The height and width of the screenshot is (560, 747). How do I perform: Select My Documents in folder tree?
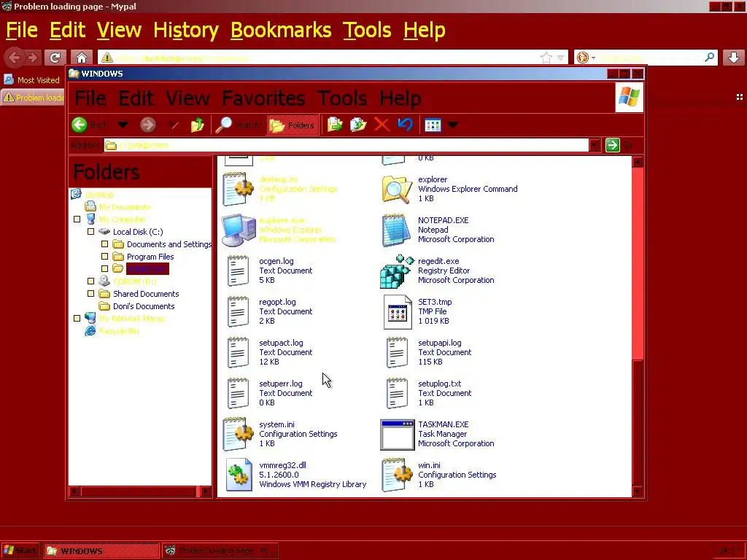(125, 207)
